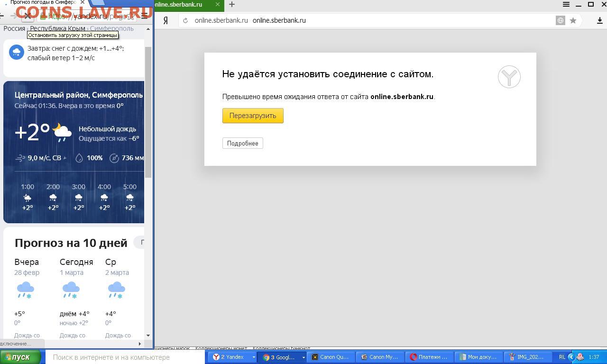
Task: Switch to Opera 'Платежи ...' taskbar window
Action: pos(430,357)
